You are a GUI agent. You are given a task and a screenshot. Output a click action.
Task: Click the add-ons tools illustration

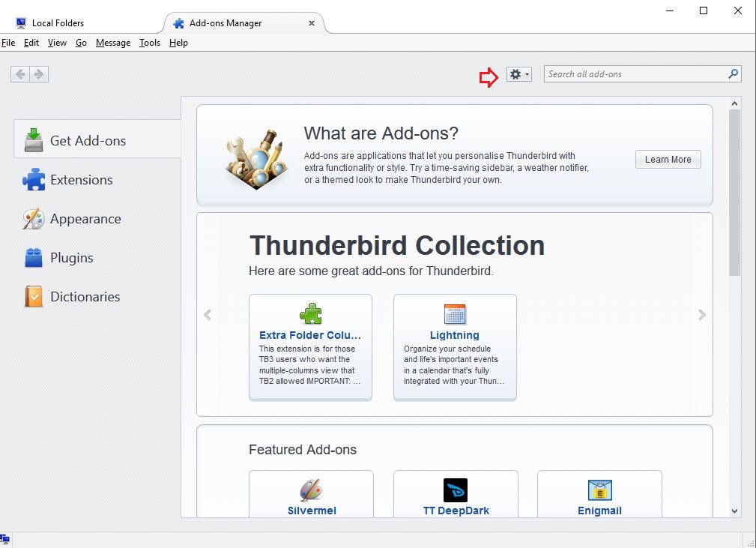(256, 159)
